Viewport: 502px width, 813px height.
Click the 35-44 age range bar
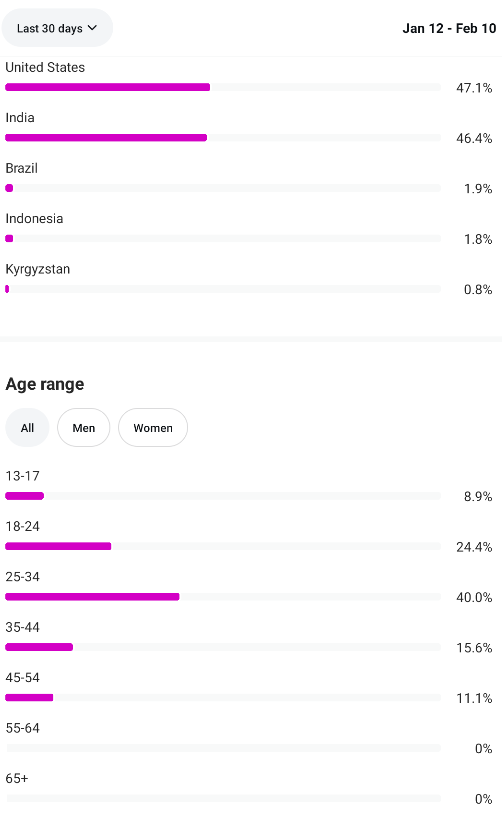coord(39,647)
